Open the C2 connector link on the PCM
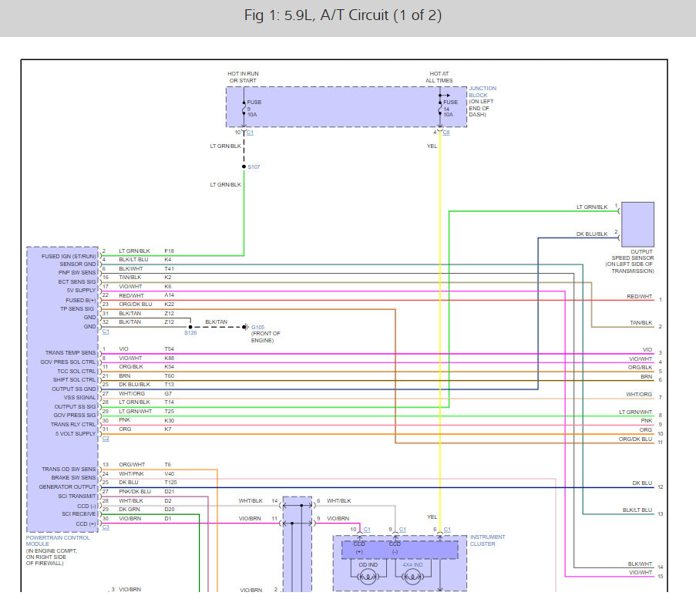This screenshot has width=696, height=616. click(x=106, y=439)
